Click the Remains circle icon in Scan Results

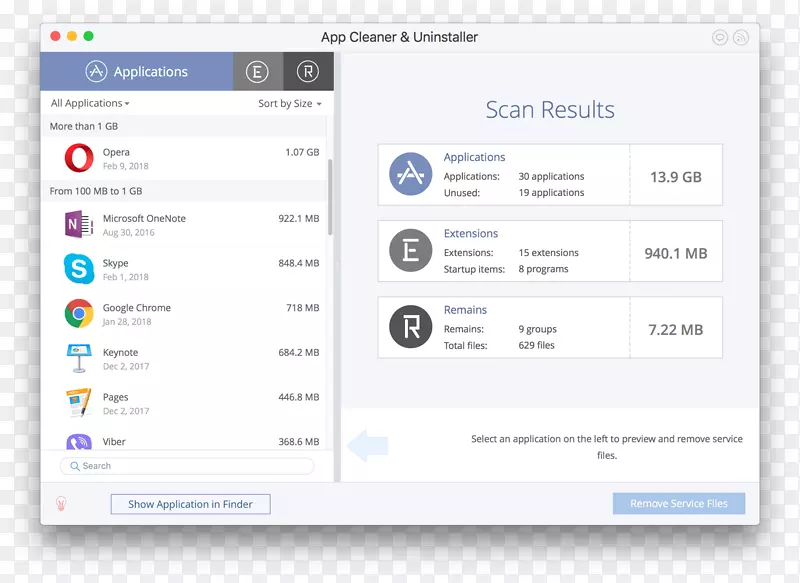tap(410, 327)
